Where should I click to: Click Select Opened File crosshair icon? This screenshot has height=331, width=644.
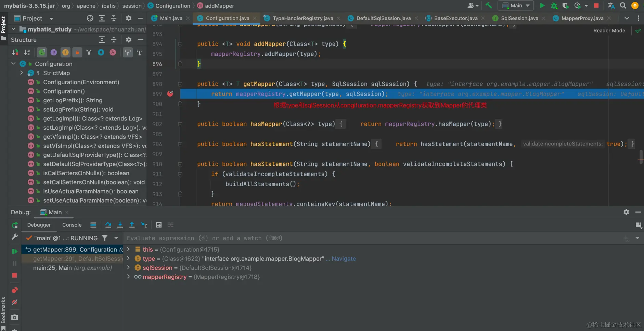click(x=90, y=18)
